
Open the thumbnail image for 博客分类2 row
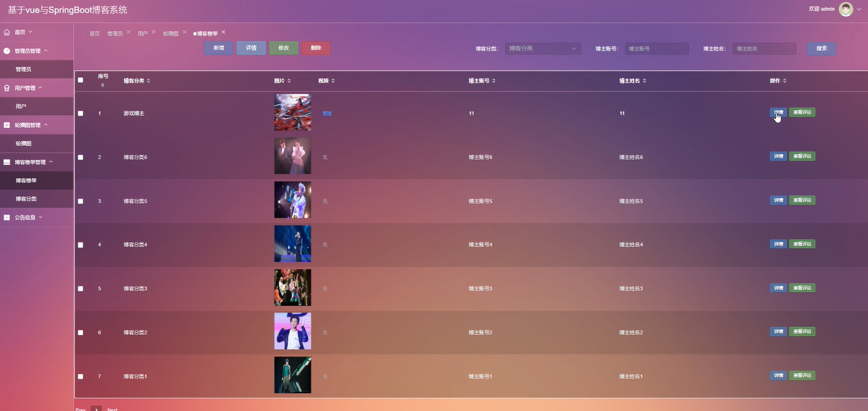click(x=292, y=331)
